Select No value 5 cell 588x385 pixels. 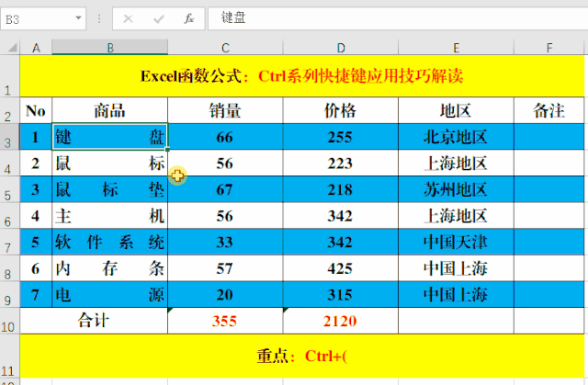36,242
